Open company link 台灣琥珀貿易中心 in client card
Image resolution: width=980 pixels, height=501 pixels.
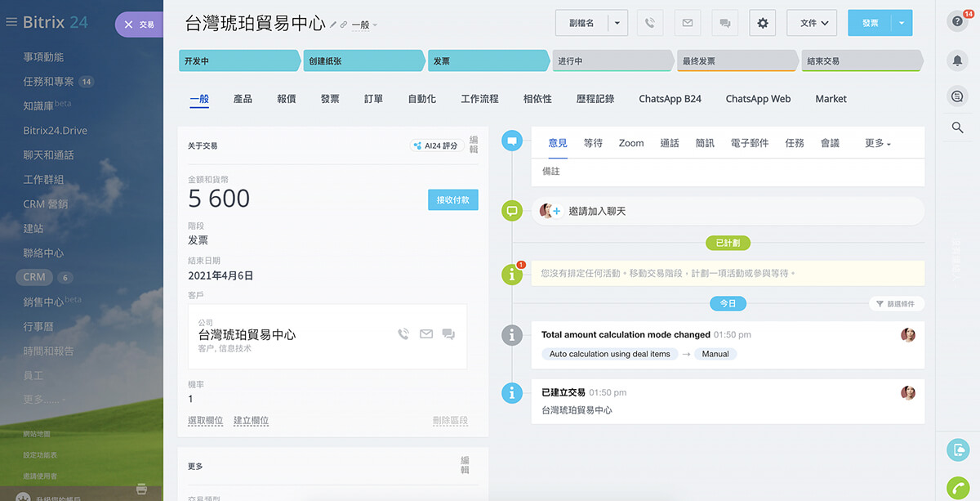pos(247,334)
